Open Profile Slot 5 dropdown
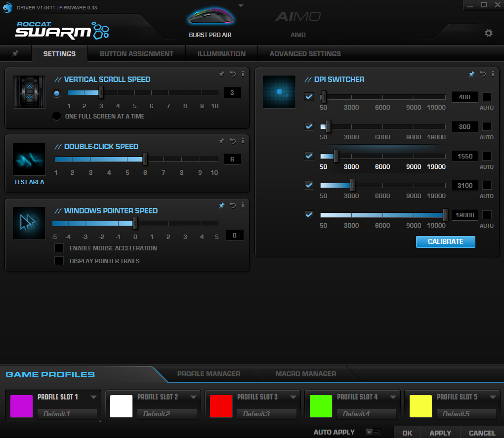 pyautogui.click(x=493, y=397)
